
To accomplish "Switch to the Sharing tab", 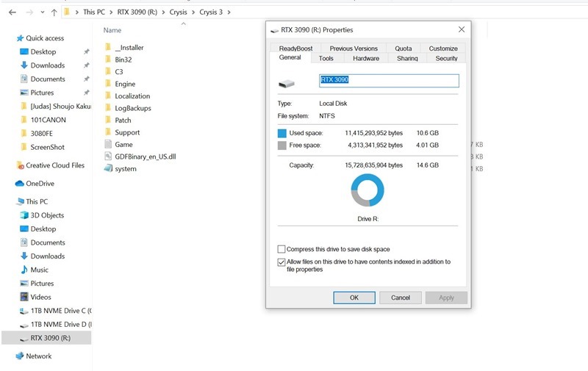I will pyautogui.click(x=407, y=59).
